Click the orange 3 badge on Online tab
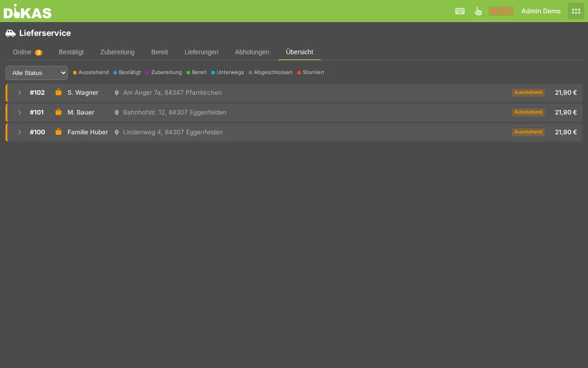 [x=39, y=52]
